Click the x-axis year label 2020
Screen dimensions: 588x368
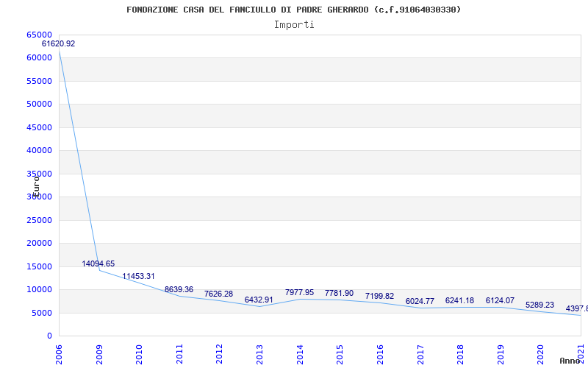[x=540, y=355]
